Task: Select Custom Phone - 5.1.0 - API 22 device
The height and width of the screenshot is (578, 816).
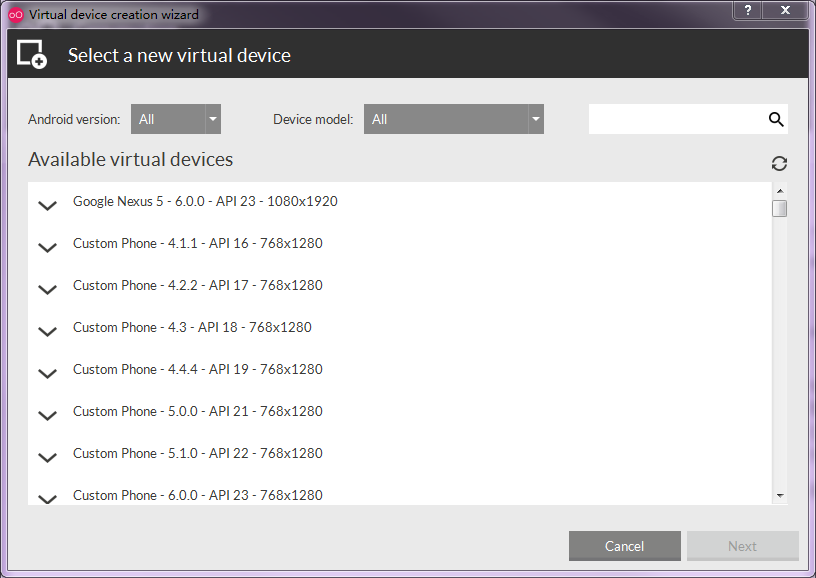Action: point(198,454)
